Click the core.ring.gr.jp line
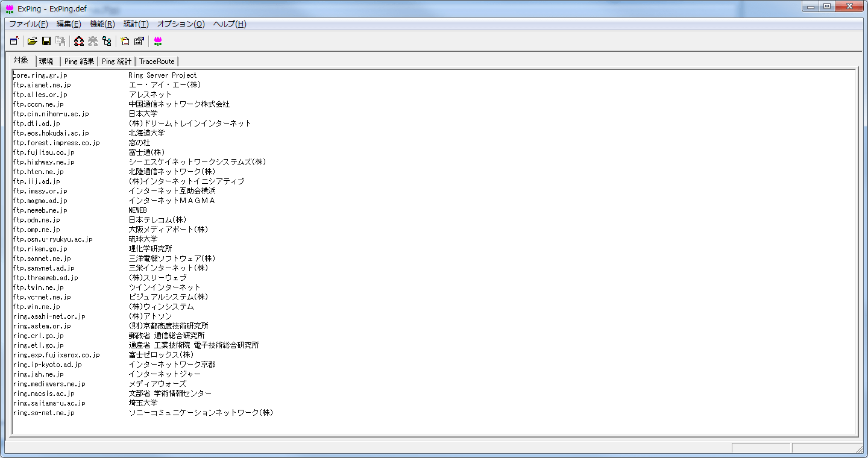Viewport: 868px width, 458px height. 40,75
